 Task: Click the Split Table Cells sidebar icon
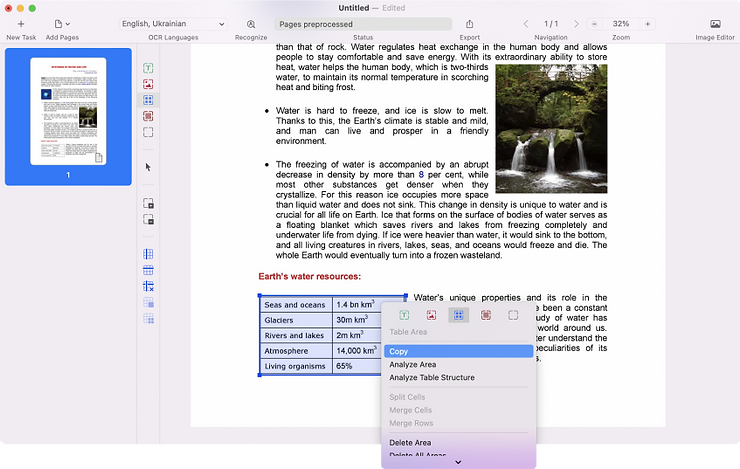(148, 319)
